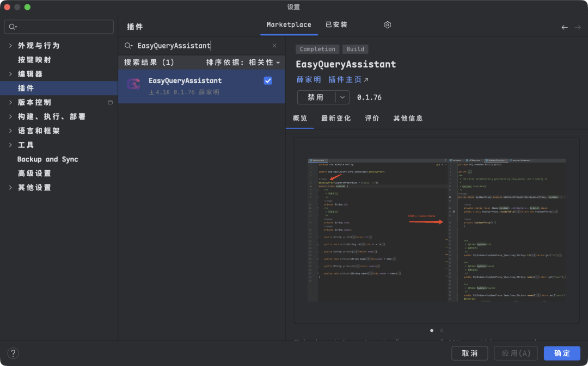Click the Completion tag
The image size is (588, 366).
click(317, 49)
